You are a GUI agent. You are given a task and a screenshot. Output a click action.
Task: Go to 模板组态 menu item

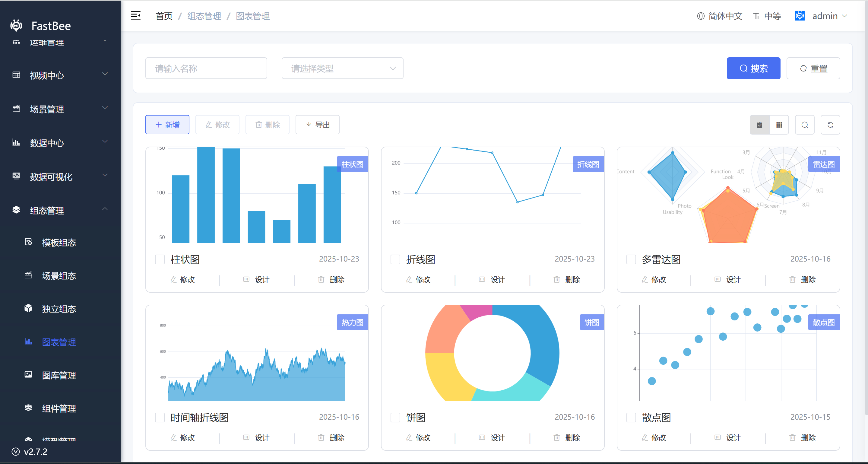[x=59, y=242]
